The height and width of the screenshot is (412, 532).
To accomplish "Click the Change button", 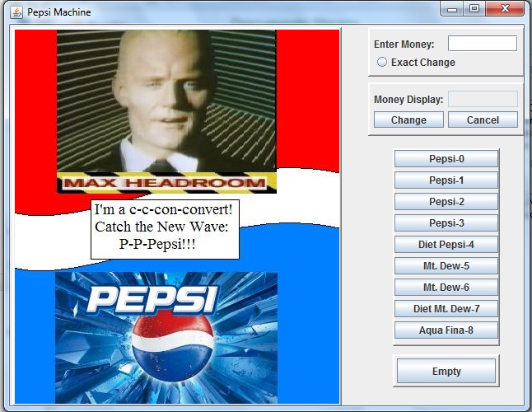I will [408, 119].
